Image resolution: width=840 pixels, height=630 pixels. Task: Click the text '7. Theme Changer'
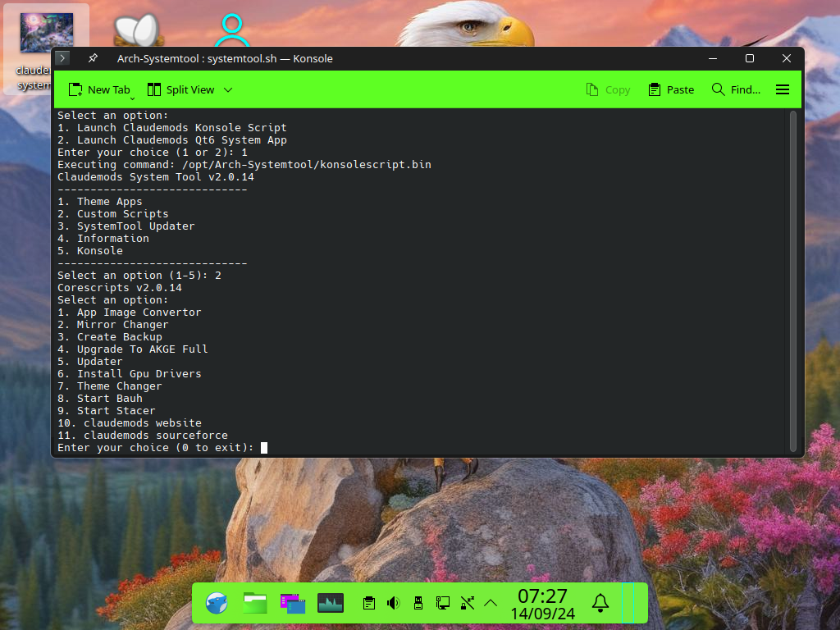click(x=109, y=386)
